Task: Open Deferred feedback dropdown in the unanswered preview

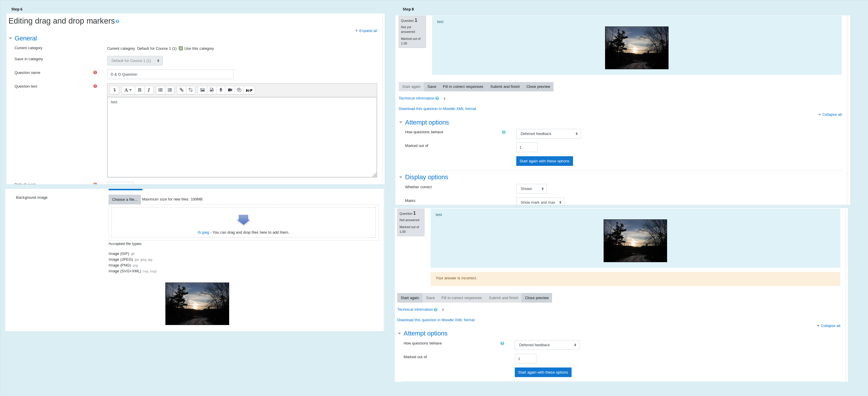Action: pyautogui.click(x=548, y=134)
